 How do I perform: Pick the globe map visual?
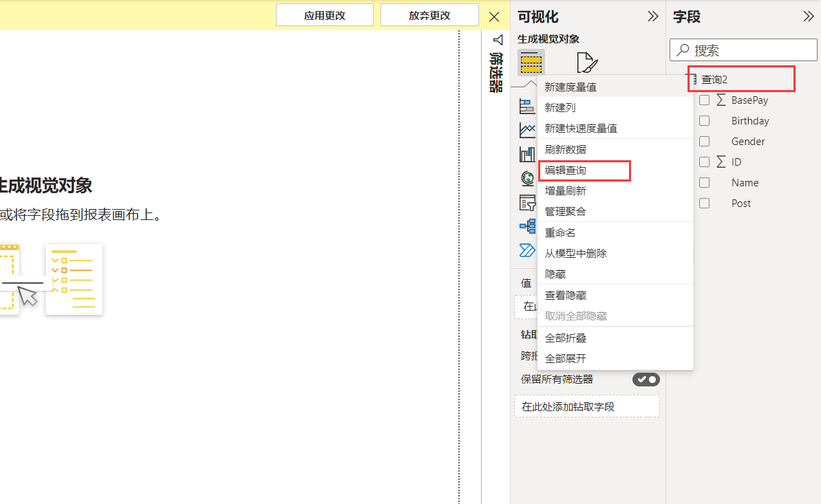tap(527, 179)
